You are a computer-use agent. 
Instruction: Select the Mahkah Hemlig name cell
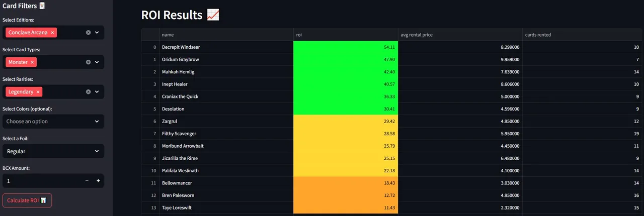(226, 72)
